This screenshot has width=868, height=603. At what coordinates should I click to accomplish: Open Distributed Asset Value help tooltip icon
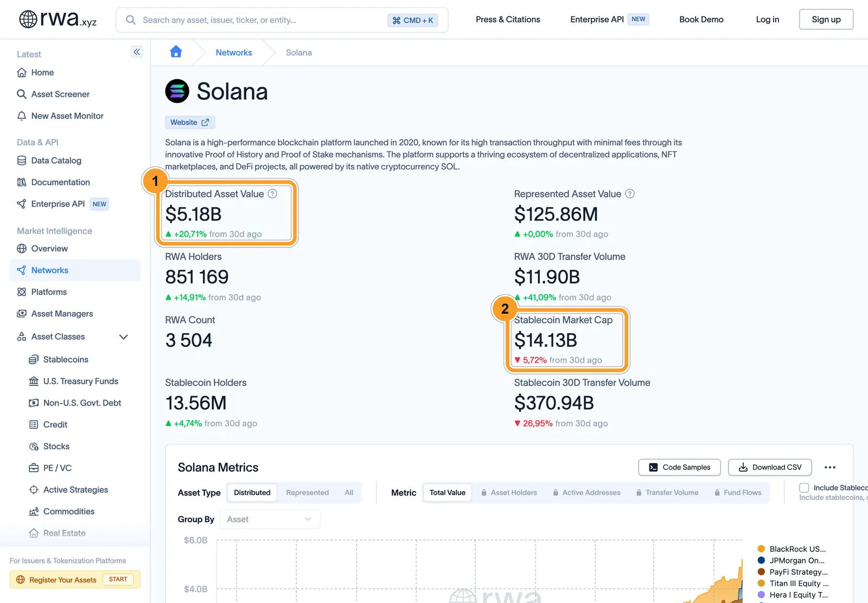[273, 194]
